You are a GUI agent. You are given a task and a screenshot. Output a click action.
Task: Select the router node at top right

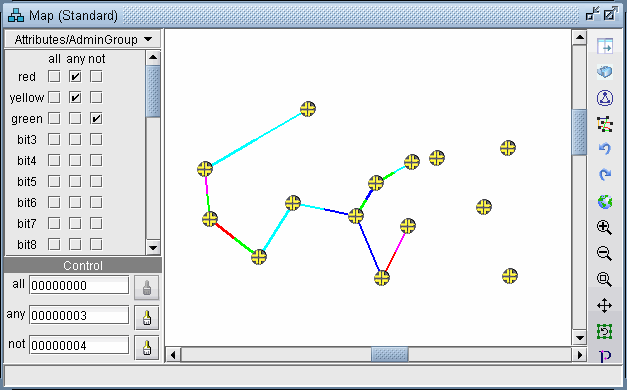(x=508, y=148)
